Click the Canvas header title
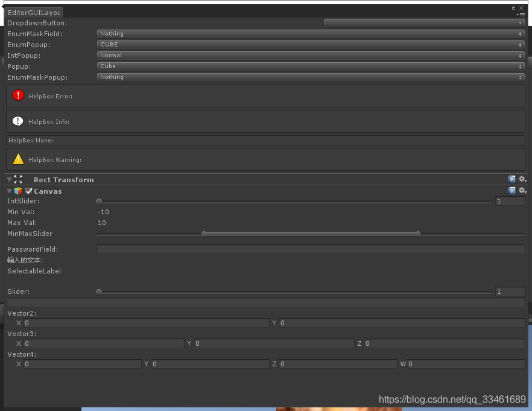This screenshot has width=532, height=411. point(48,191)
